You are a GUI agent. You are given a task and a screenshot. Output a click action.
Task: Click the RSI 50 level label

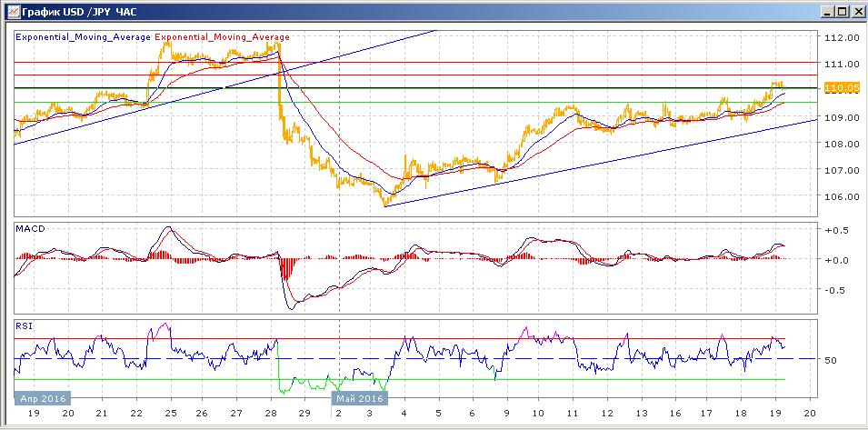pyautogui.click(x=832, y=360)
